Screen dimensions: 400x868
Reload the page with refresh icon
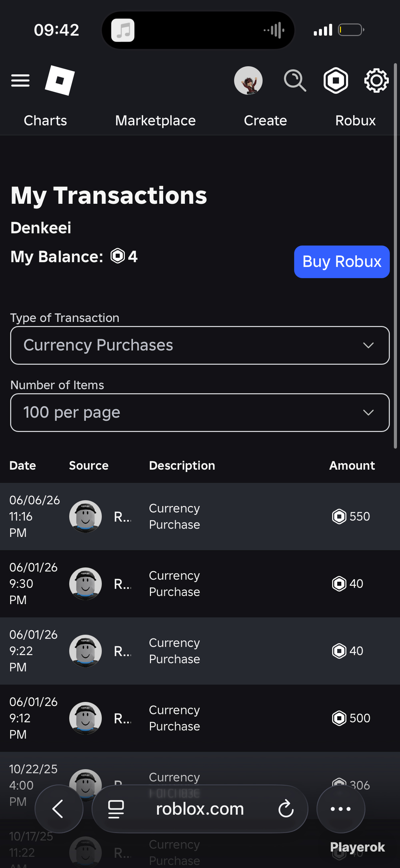click(x=286, y=809)
